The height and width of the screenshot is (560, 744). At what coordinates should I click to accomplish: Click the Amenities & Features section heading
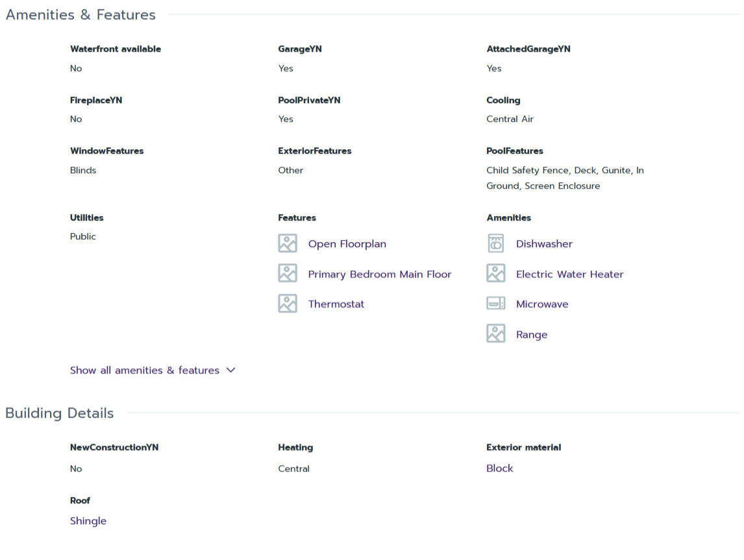(x=81, y=15)
